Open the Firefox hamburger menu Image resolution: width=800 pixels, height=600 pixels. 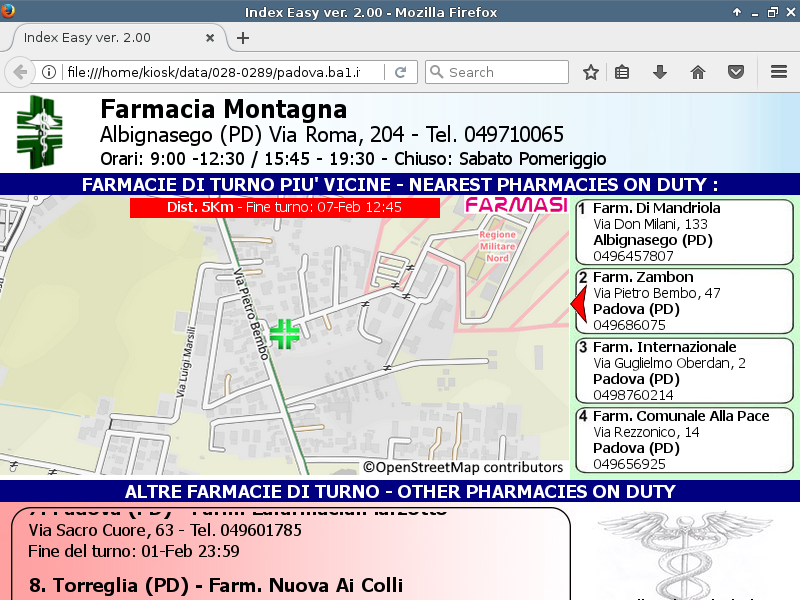tap(779, 72)
